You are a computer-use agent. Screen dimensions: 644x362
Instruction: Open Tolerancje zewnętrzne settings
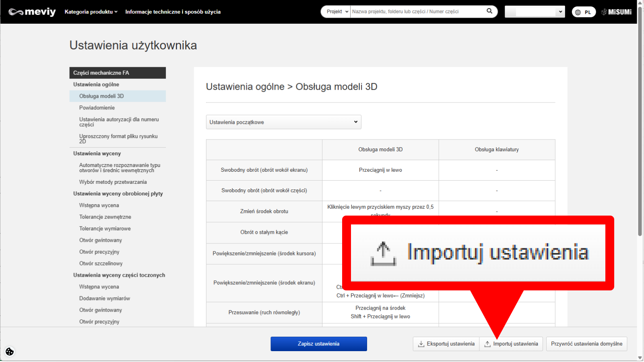(105, 217)
